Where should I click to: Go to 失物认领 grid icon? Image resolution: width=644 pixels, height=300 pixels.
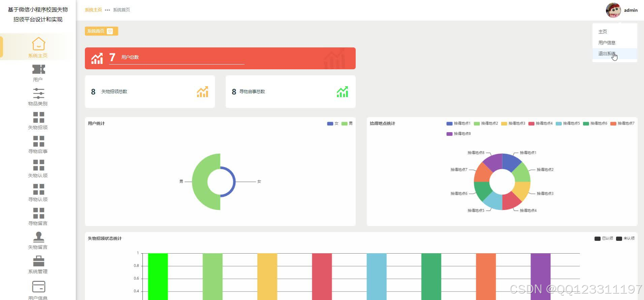click(38, 165)
